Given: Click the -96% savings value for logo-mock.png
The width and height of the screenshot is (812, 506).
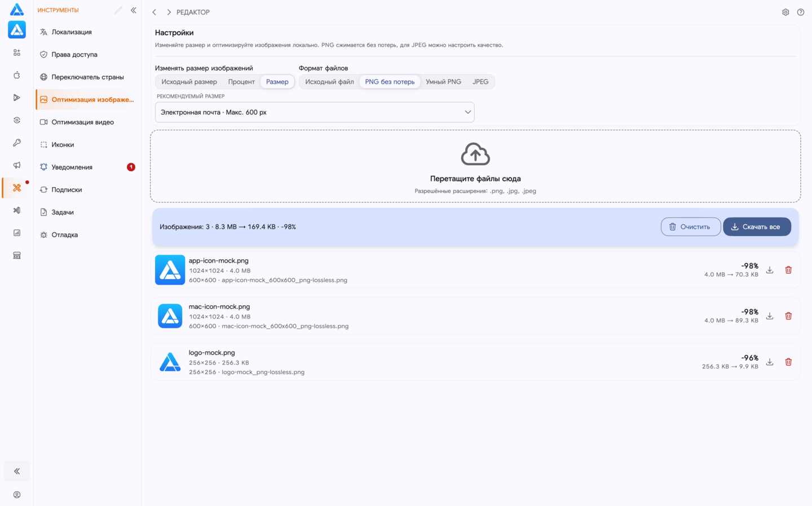Looking at the screenshot, I should (x=750, y=358).
